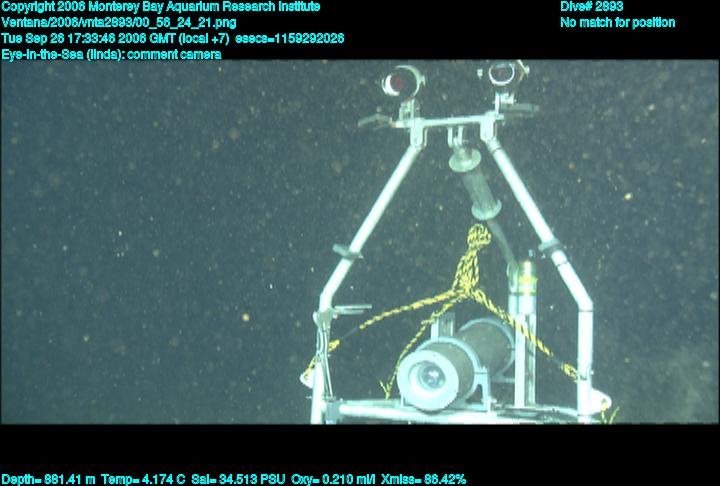Click the top-right light on the frame

click(x=503, y=73)
